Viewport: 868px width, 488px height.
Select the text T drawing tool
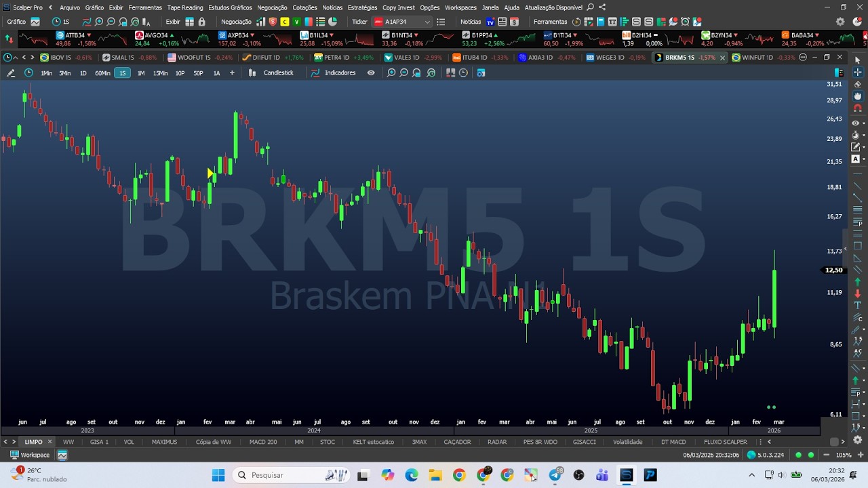(857, 306)
